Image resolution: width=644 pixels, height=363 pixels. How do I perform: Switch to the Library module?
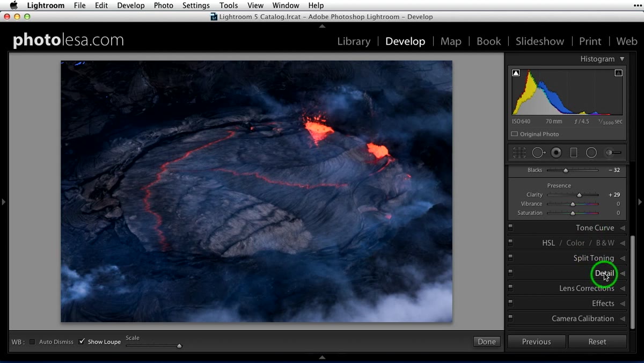354,41
